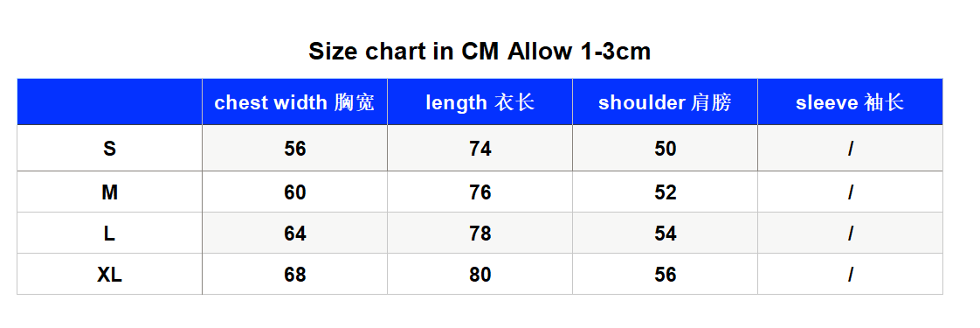Select chest width value 68 for XL
This screenshot has height=328, width=980.
click(294, 274)
